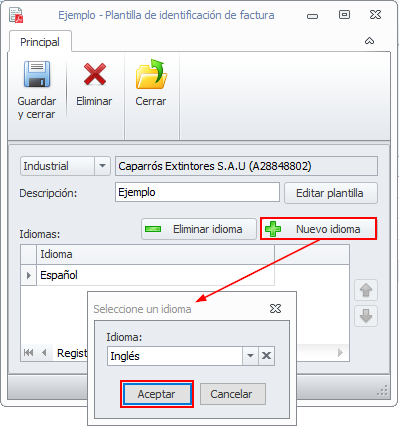This screenshot has height=427, width=399.
Task: Move language down with the down arrow
Action: (366, 316)
